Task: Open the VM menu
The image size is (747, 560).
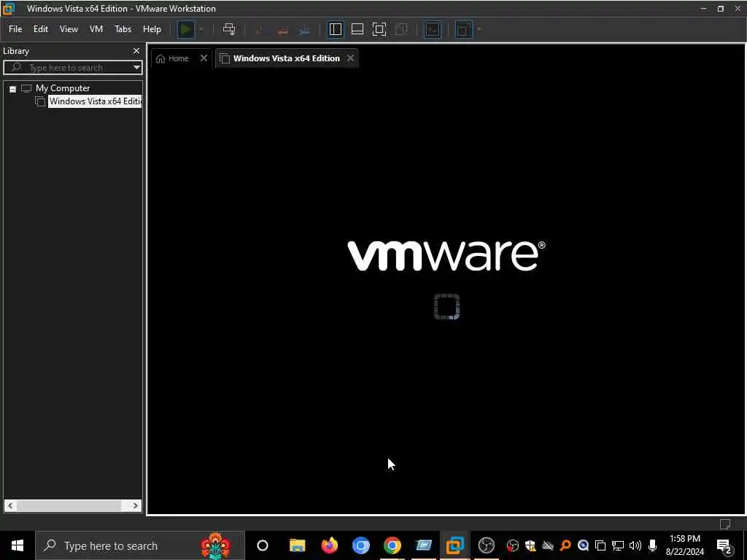Action: pos(96,29)
